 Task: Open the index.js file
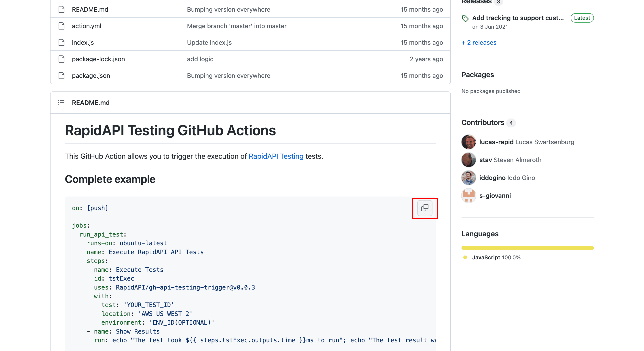coord(83,42)
